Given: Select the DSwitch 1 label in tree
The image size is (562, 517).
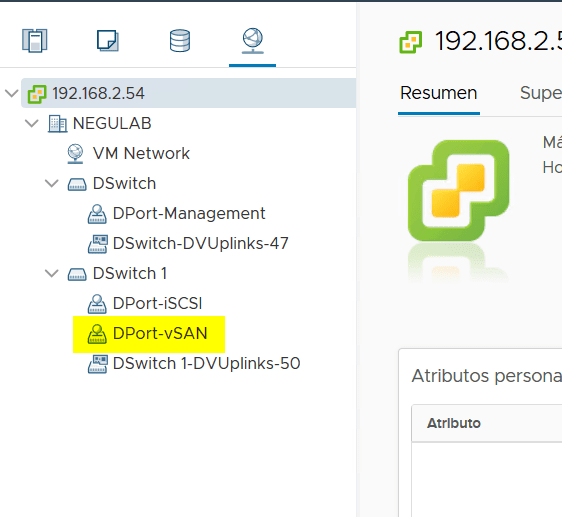Looking at the screenshot, I should pos(130,274).
